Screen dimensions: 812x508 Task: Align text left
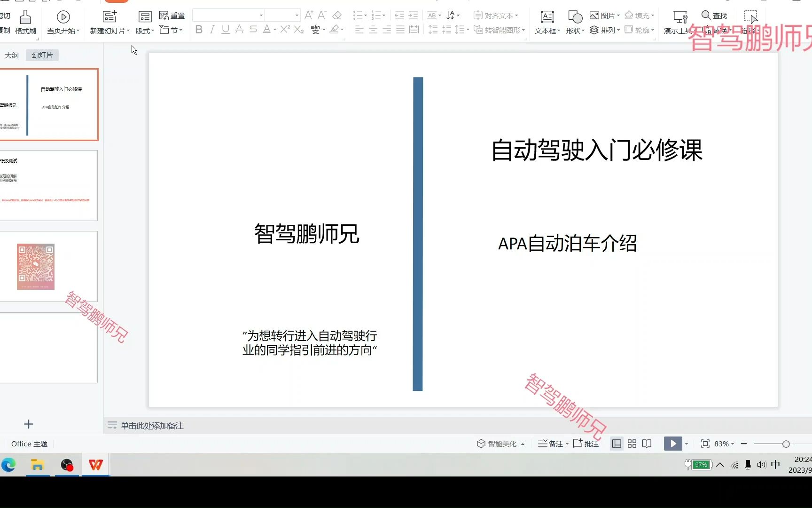coord(359,30)
